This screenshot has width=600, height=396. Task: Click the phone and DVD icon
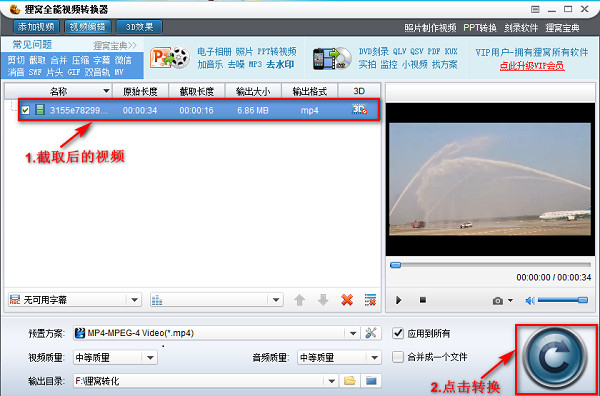332,58
